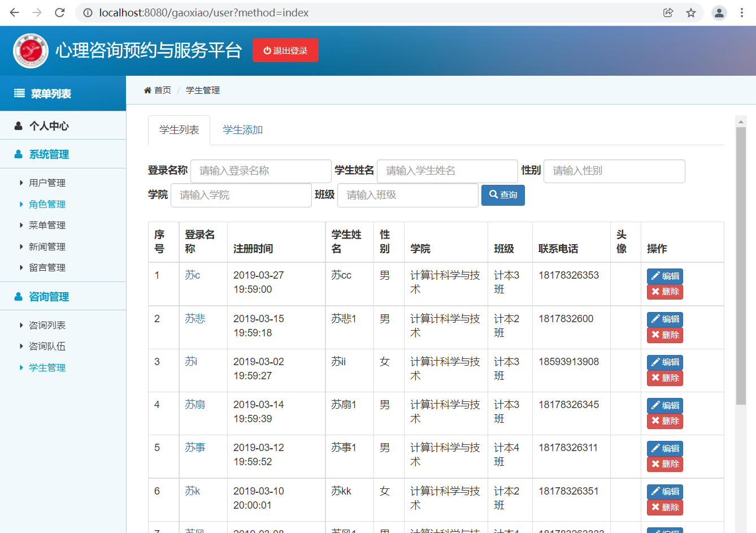Bookmark this page with star icon

(x=690, y=12)
